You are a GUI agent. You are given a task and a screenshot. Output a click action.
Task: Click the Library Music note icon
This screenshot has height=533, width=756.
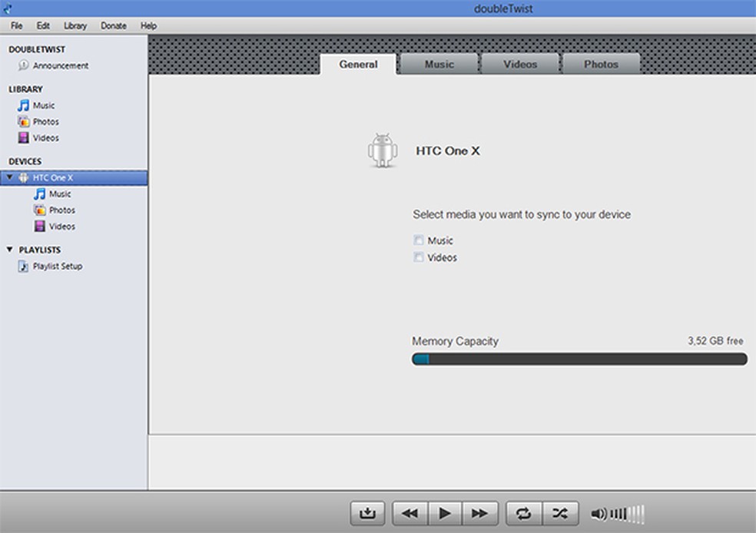click(x=23, y=105)
